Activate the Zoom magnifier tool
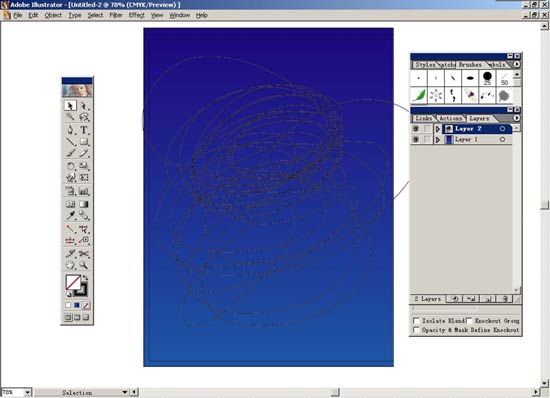Image resolution: width=550 pixels, height=398 pixels. click(84, 265)
